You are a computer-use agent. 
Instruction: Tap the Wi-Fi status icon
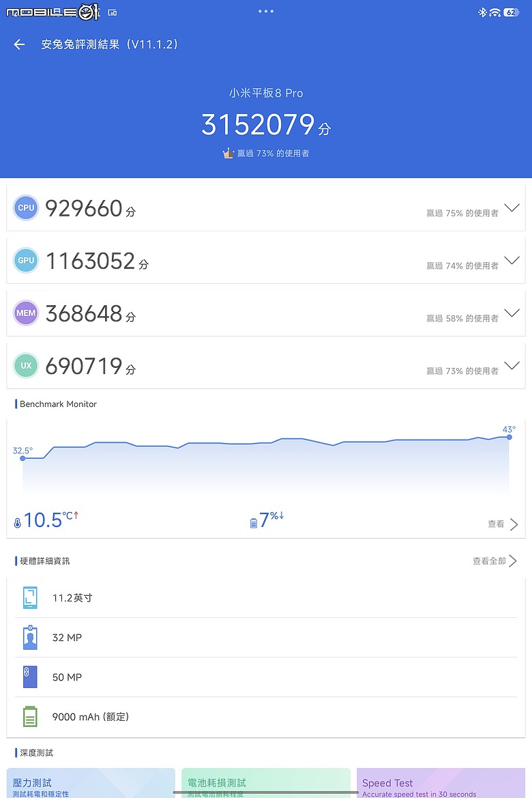(495, 13)
